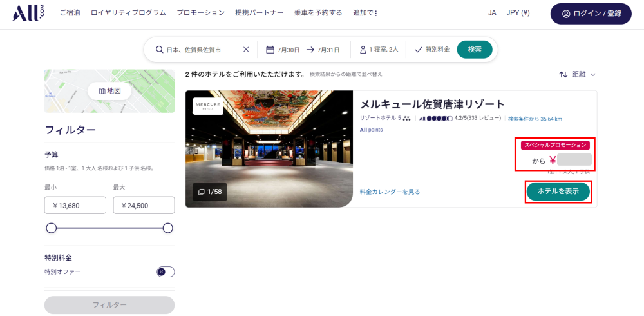
Task: Open photo gallery counter 1/58
Action: coord(209,192)
